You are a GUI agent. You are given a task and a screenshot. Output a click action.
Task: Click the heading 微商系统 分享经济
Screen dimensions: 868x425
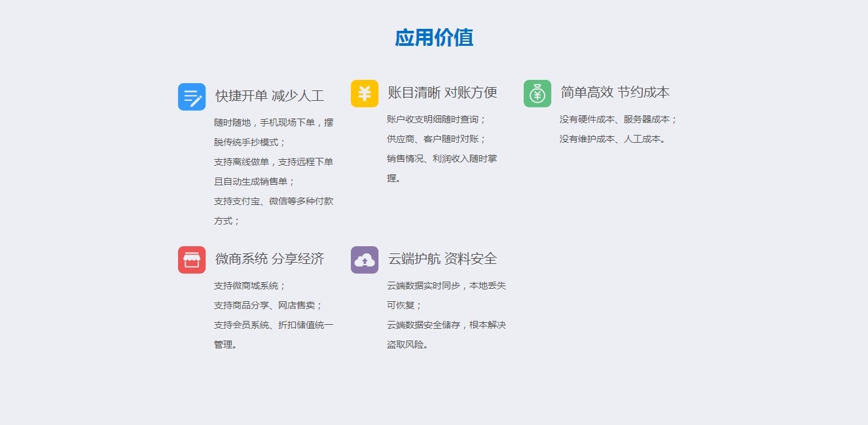(x=270, y=259)
